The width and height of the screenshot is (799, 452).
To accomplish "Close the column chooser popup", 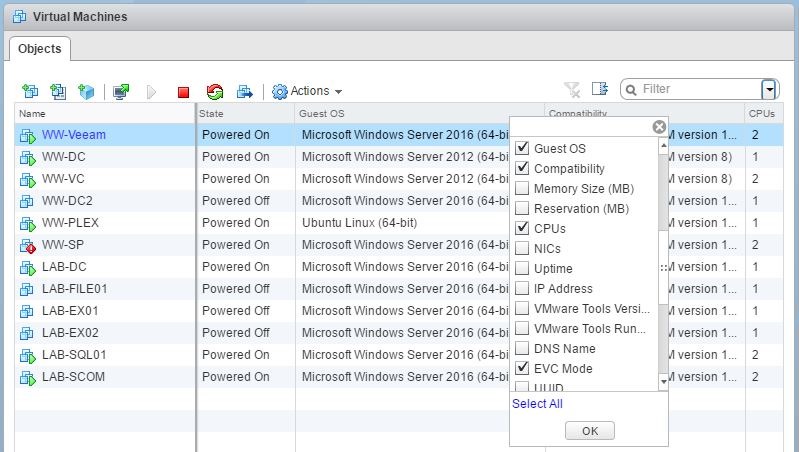I will (x=659, y=127).
